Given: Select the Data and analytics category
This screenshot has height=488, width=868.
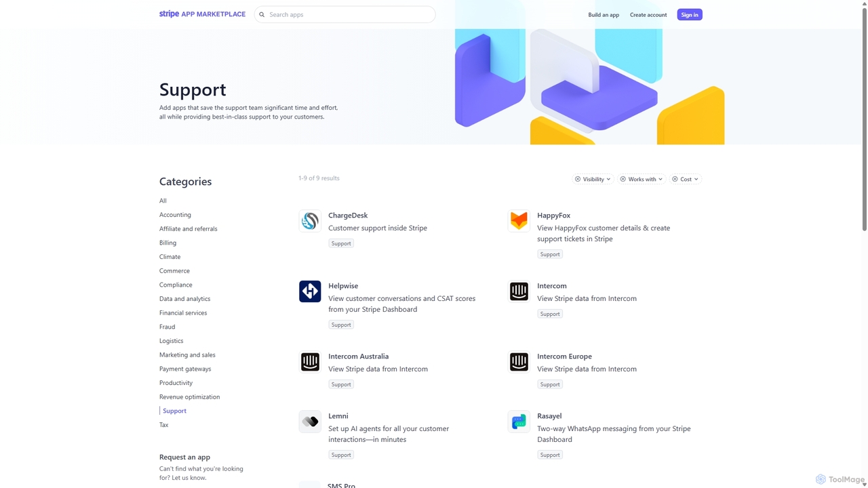Looking at the screenshot, I should pos(184,299).
